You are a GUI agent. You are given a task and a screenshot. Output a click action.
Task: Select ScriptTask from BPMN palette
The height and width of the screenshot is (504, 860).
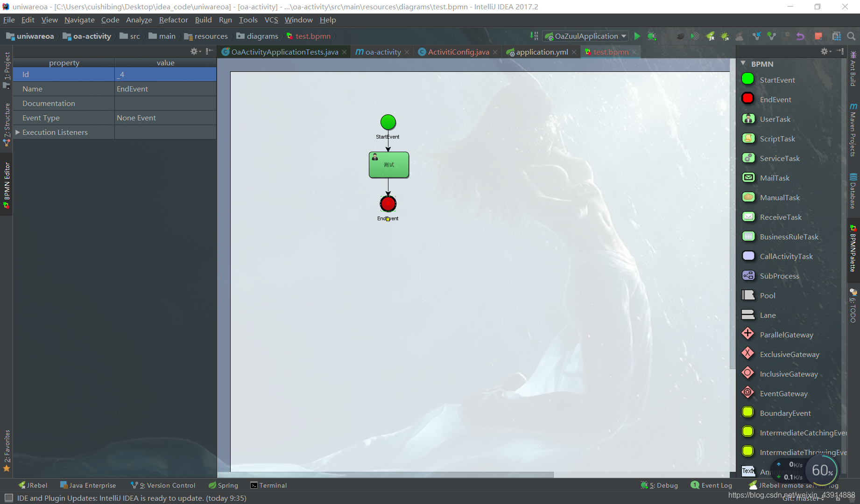(x=768, y=139)
